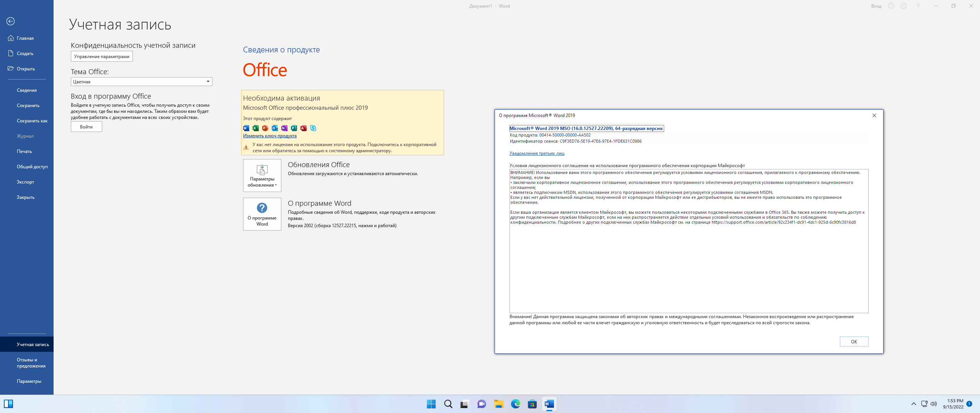Open Options in the sidebar

click(x=27, y=381)
